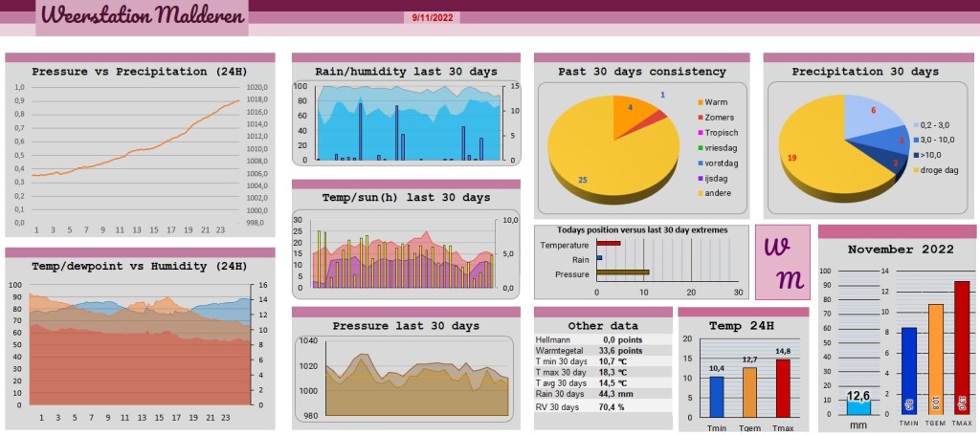Image resolution: width=980 pixels, height=435 pixels.
Task: Select the Zomers red legend swatch
Action: coord(701,118)
